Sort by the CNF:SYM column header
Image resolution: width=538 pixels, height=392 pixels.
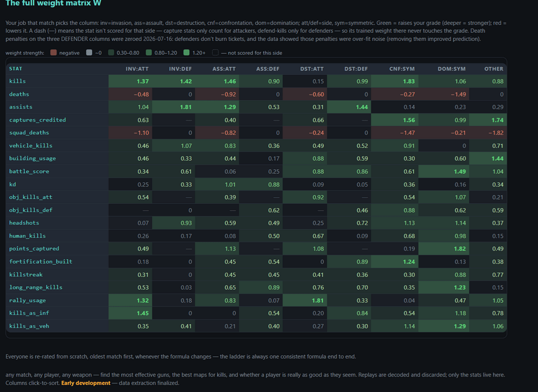pos(402,69)
